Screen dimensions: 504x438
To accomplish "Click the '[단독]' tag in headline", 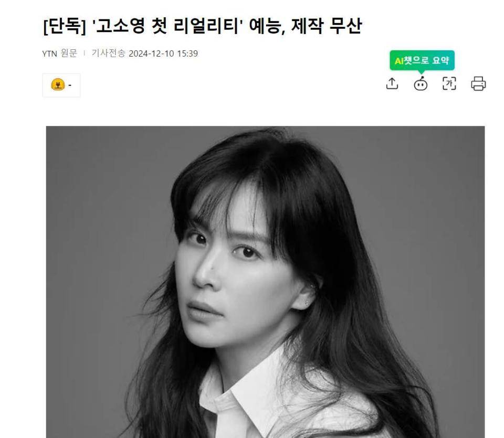I will [64, 26].
